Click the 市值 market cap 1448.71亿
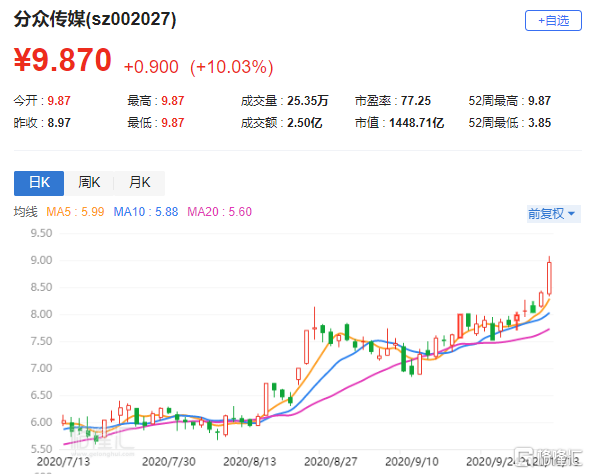Viewport: 589px width, 474px height. [x=417, y=123]
